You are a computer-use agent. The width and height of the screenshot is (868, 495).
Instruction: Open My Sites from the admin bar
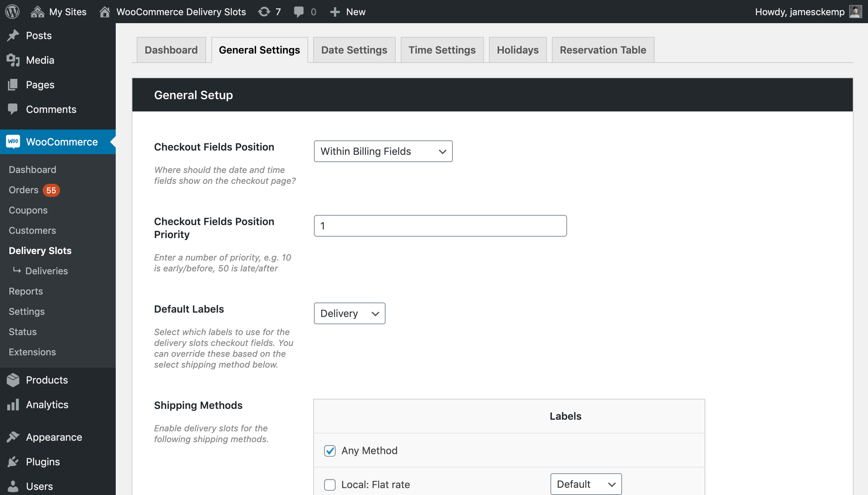[x=59, y=11]
